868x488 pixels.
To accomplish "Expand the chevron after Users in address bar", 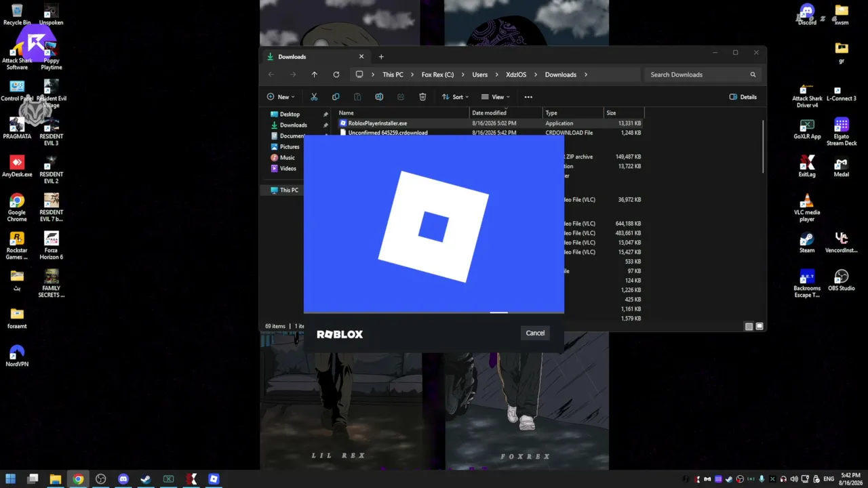I will click(496, 75).
